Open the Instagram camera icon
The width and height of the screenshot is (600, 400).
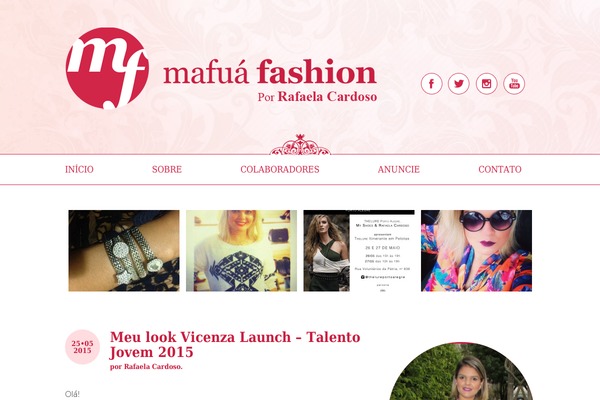[486, 83]
